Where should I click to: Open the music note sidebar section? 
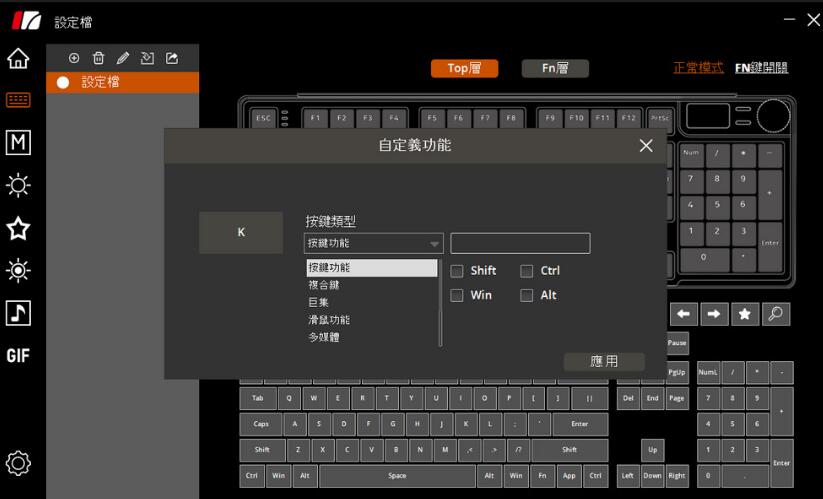tap(18, 313)
